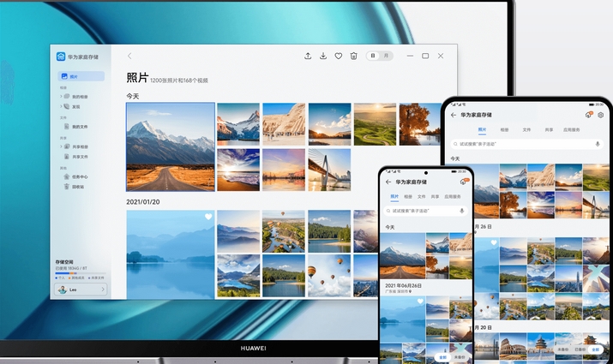The image size is (613, 364).
Task: Click the 2021/01/20 date heading
Action: pos(142,202)
